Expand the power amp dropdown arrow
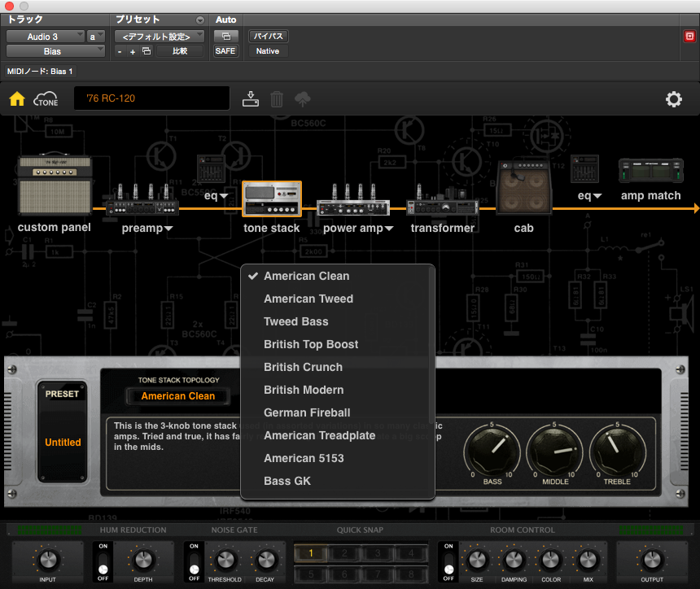This screenshot has height=589, width=700. coord(389,229)
